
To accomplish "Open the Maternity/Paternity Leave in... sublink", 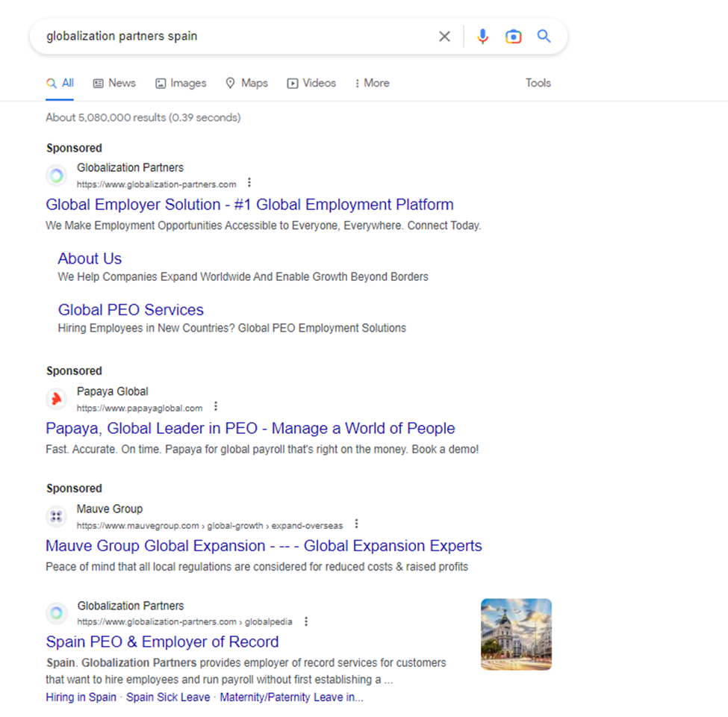I will 291,698.
